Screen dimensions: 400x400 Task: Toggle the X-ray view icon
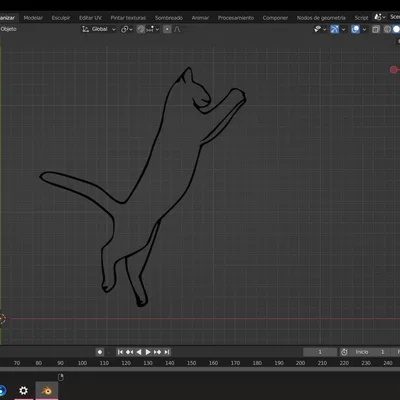(x=376, y=29)
